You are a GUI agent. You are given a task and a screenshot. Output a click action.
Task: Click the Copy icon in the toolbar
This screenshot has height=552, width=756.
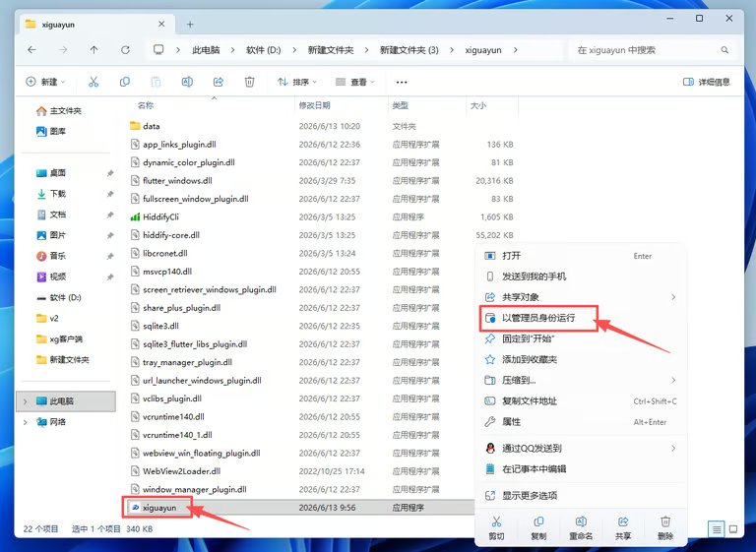pos(125,82)
